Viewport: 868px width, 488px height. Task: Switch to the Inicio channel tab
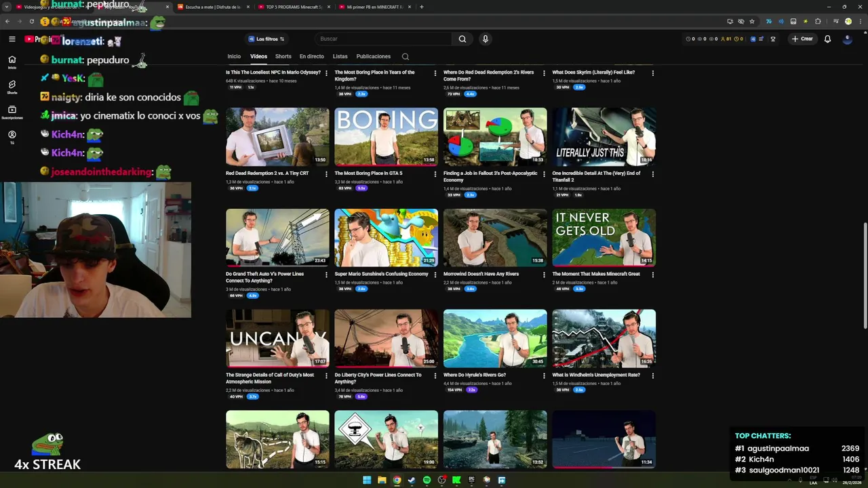234,56
